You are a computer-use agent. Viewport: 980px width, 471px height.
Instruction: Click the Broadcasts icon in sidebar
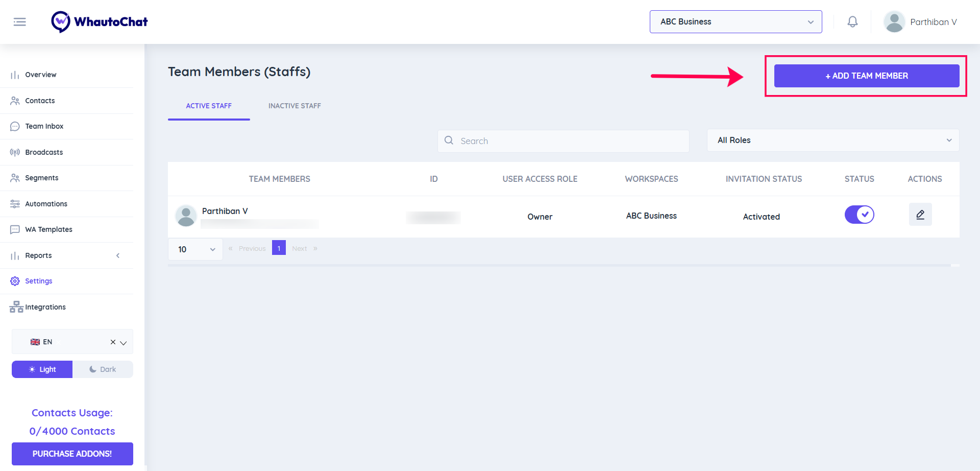point(15,152)
